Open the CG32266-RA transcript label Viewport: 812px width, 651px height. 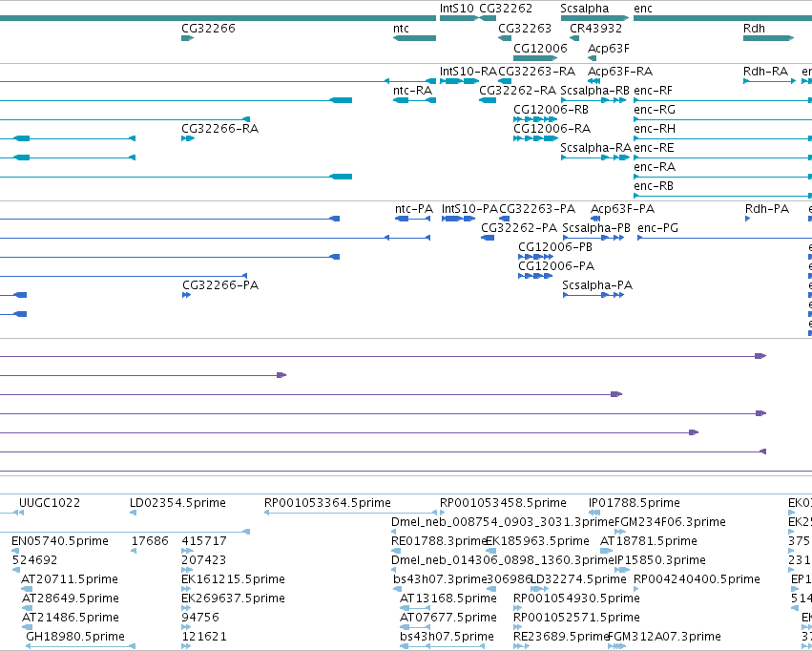[219, 129]
